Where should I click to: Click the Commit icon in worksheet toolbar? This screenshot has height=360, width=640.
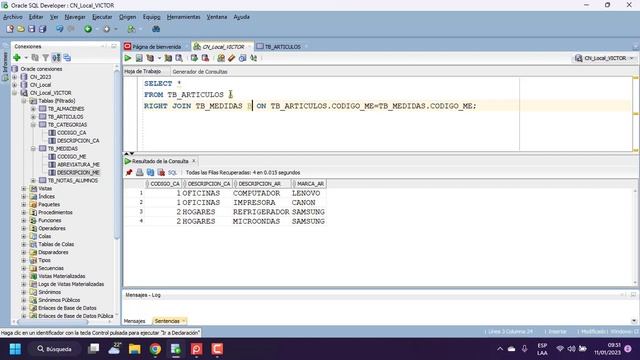coord(194,58)
